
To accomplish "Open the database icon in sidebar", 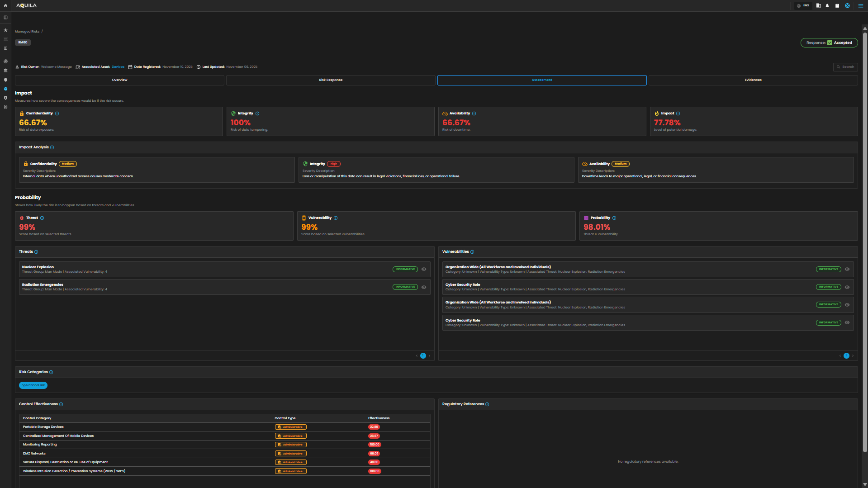I will click(x=5, y=107).
